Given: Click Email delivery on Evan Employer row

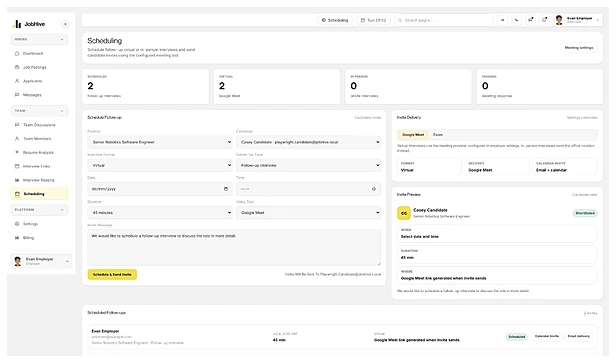Looking at the screenshot, I should [x=579, y=336].
